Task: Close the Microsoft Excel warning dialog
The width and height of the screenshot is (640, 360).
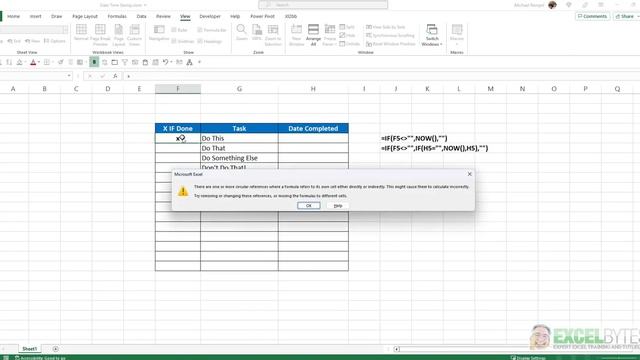Action: point(469,174)
